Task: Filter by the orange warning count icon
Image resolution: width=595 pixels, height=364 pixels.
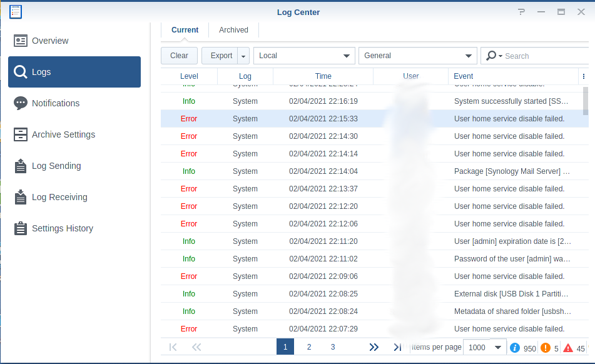Action: pos(546,348)
